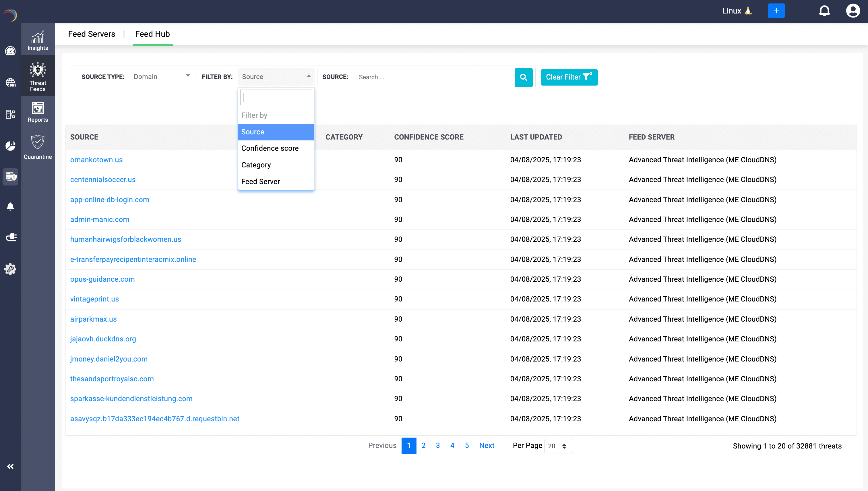Screen dimensions: 868x491
Task: Open the Source Type dropdown
Action: click(x=162, y=77)
